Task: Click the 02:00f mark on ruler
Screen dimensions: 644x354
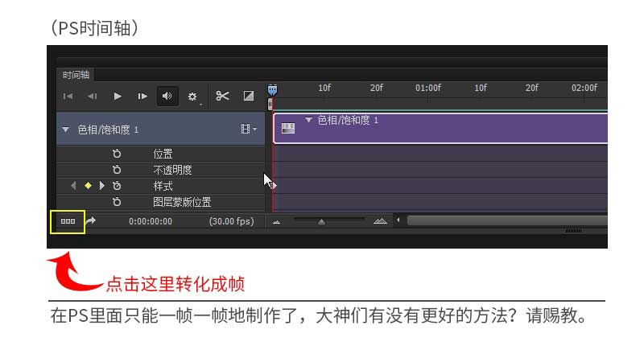Action: [x=584, y=88]
